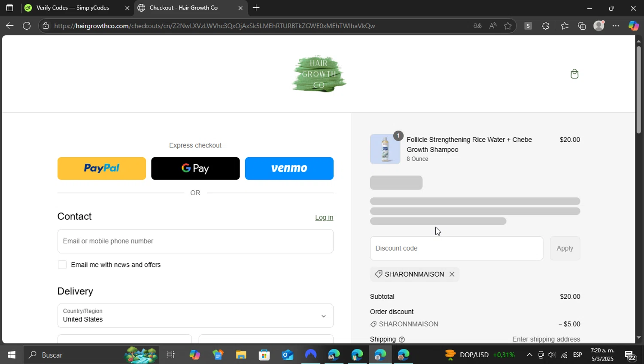Toggle Email me with news and offers
Image resolution: width=644 pixels, height=364 pixels.
pyautogui.click(x=62, y=265)
